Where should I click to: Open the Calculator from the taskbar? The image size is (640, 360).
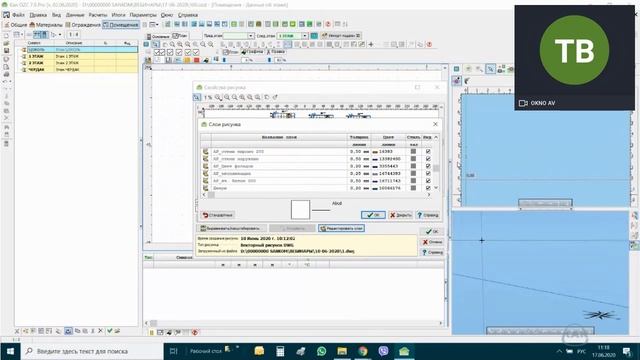point(280,351)
